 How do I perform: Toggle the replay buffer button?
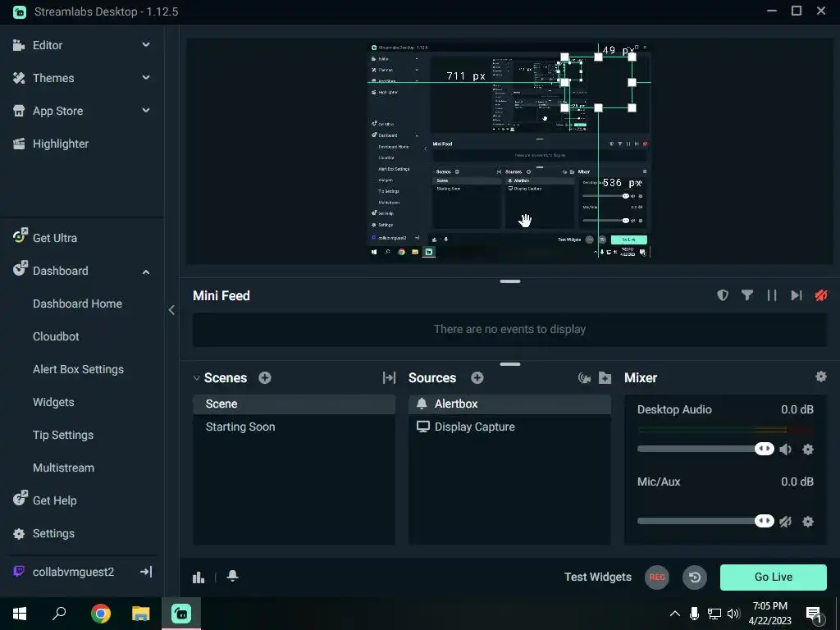click(x=695, y=577)
